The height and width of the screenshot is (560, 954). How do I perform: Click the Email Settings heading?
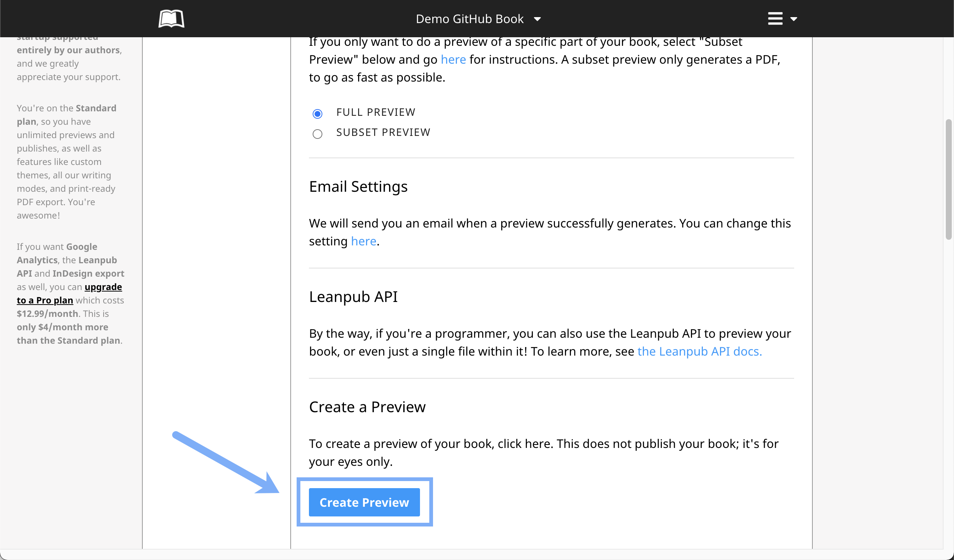[x=358, y=187]
